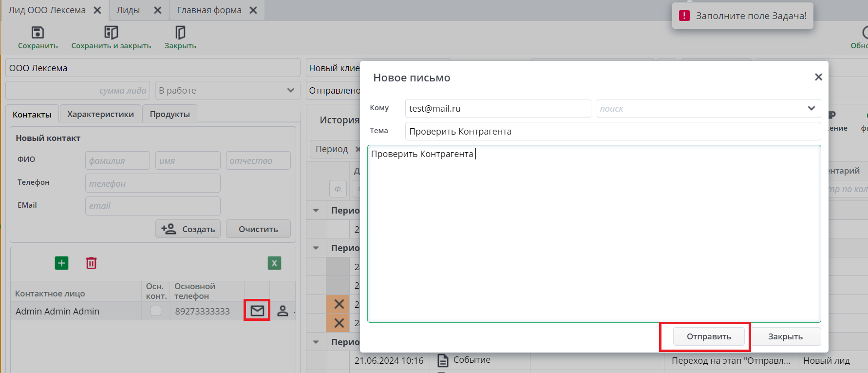Click Save and close (Сохранить и закрыть) icon
868x373 pixels.
click(x=111, y=33)
